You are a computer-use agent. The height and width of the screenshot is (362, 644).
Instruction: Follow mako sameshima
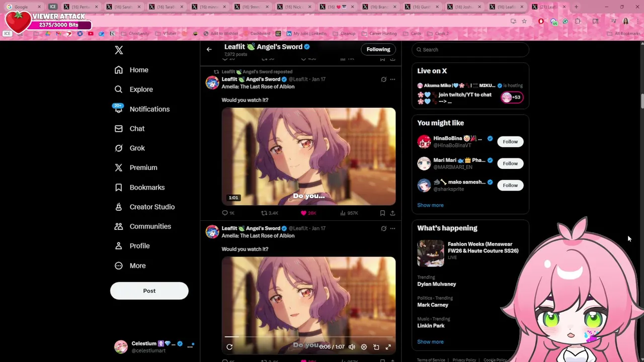pyautogui.click(x=510, y=186)
